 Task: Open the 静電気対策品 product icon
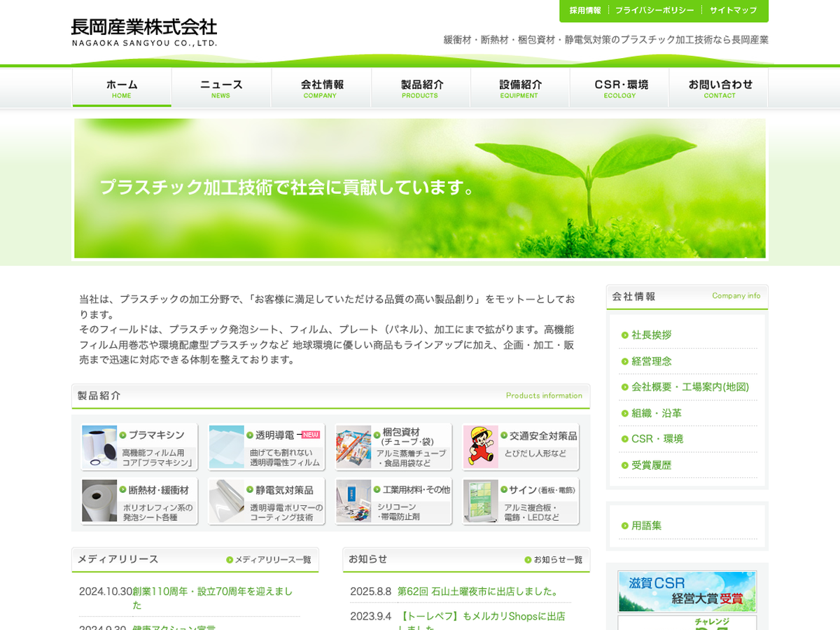point(227,501)
